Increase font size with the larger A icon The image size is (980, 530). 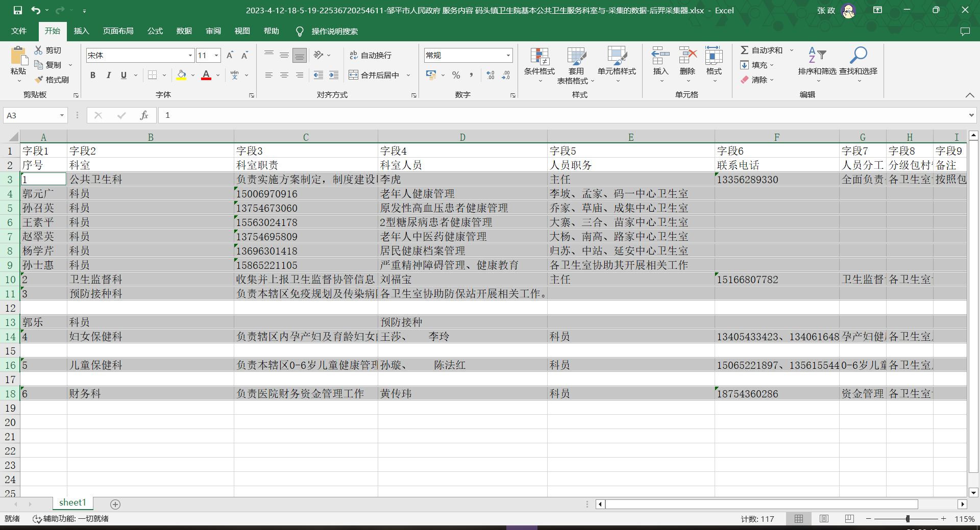click(230, 55)
